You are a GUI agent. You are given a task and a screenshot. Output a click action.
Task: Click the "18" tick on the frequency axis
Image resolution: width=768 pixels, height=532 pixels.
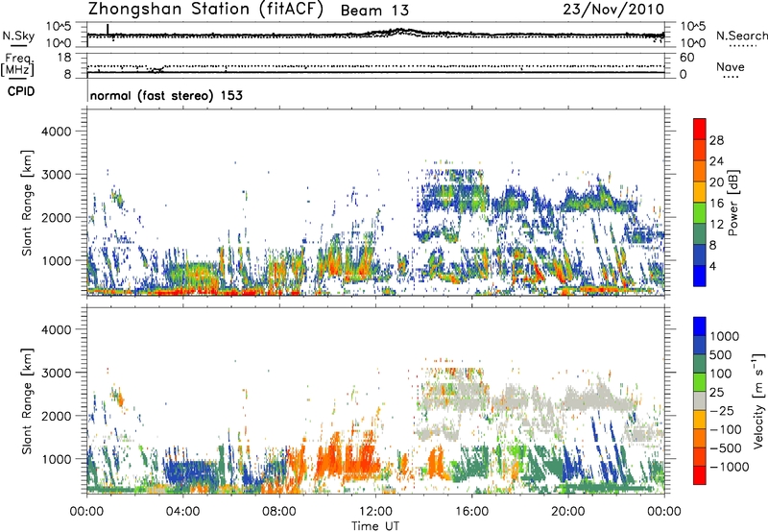pos(64,58)
